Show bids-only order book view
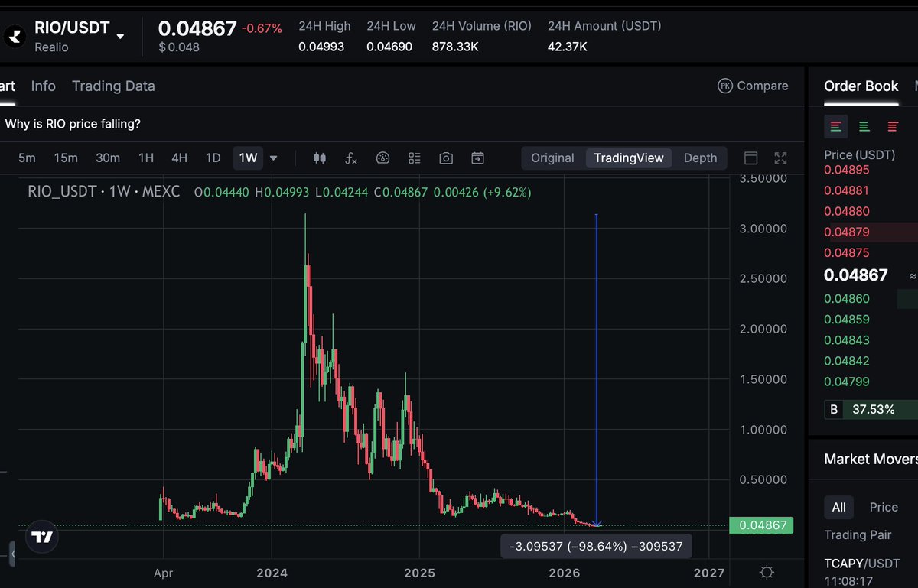The width and height of the screenshot is (918, 588). [x=864, y=126]
